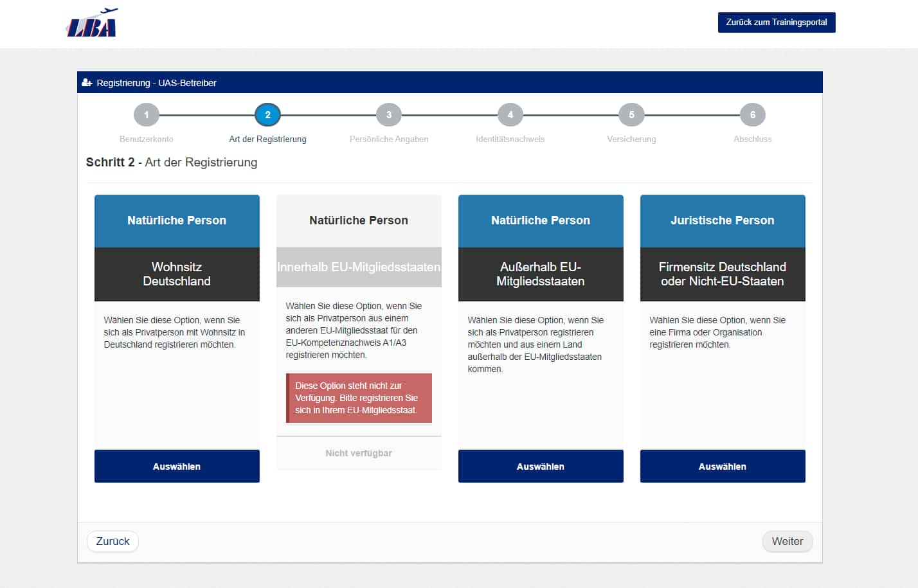Click description text about Firma oder Organisation
This screenshot has height=588, width=918.
pos(717,332)
